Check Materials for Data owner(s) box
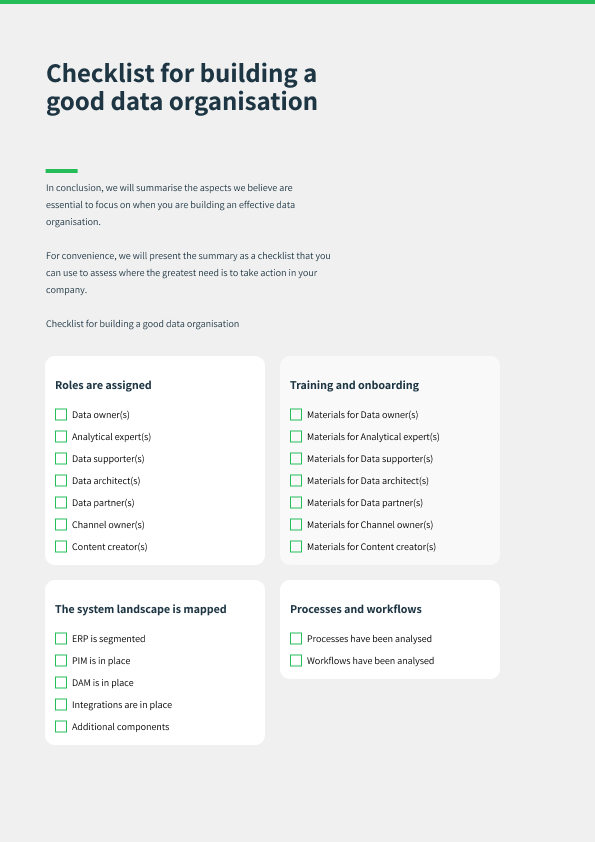595x842 pixels. point(296,415)
